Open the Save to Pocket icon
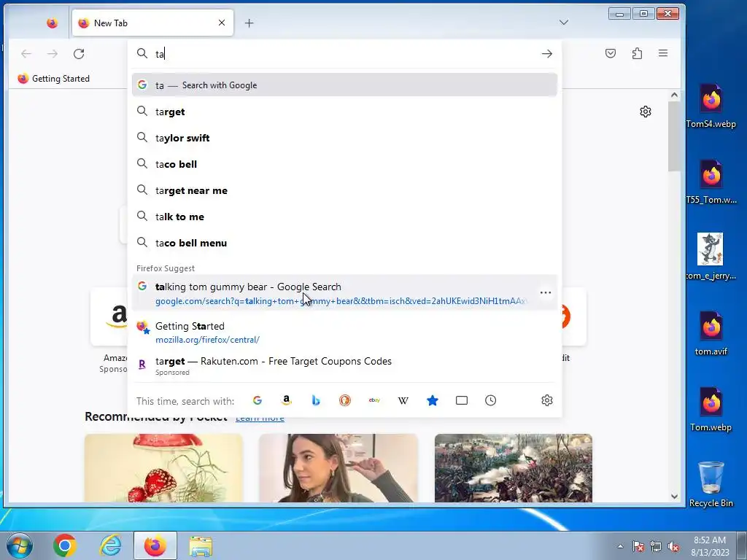 point(611,53)
